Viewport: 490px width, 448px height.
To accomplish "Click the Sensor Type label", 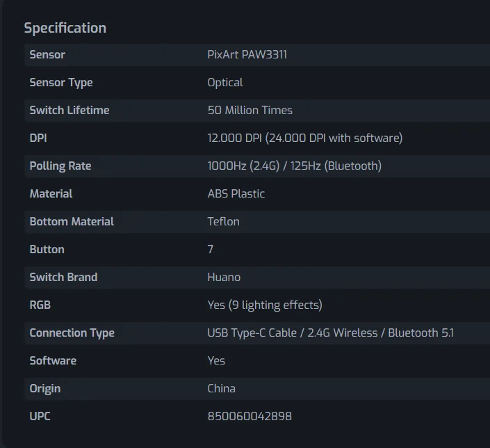I will point(61,82).
